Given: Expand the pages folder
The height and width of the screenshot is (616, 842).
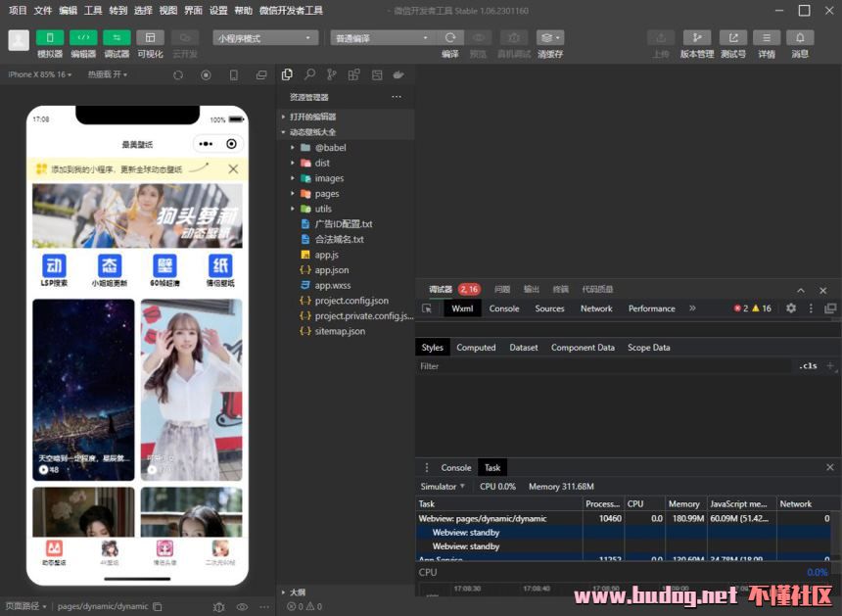Looking at the screenshot, I should click(x=326, y=194).
